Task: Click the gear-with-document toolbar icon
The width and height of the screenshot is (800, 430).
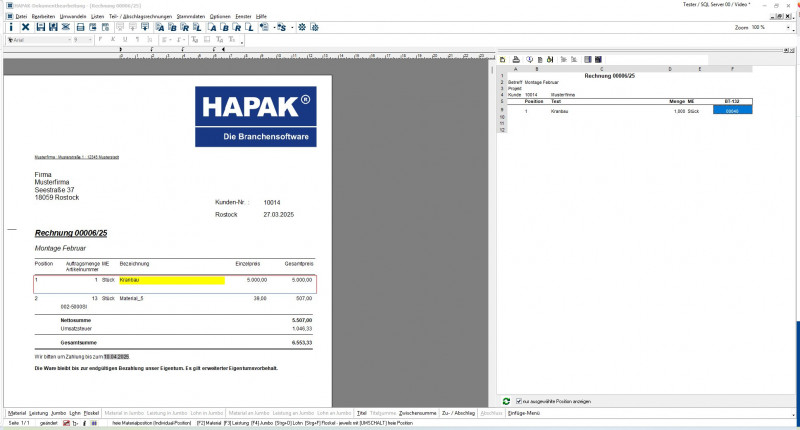Action: (x=315, y=28)
